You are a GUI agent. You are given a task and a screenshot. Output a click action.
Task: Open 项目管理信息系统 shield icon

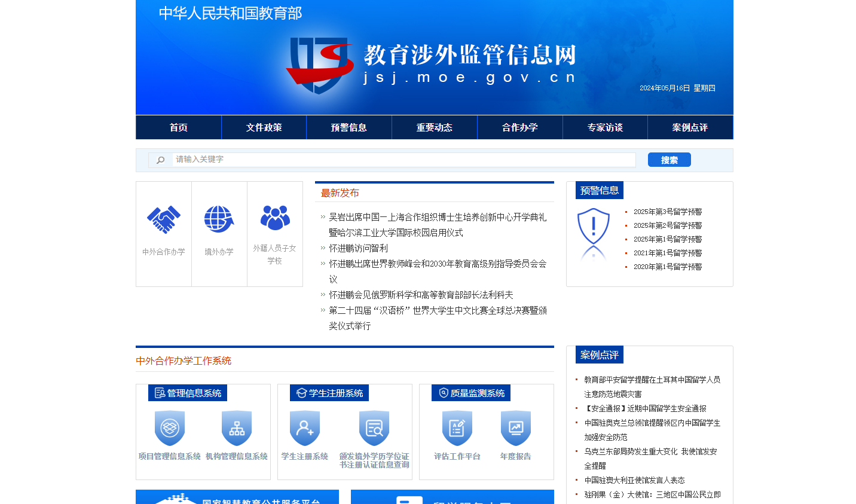tap(170, 427)
